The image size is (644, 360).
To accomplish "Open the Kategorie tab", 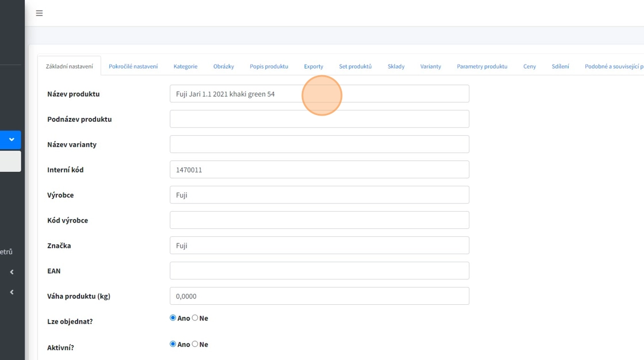I will tap(185, 66).
